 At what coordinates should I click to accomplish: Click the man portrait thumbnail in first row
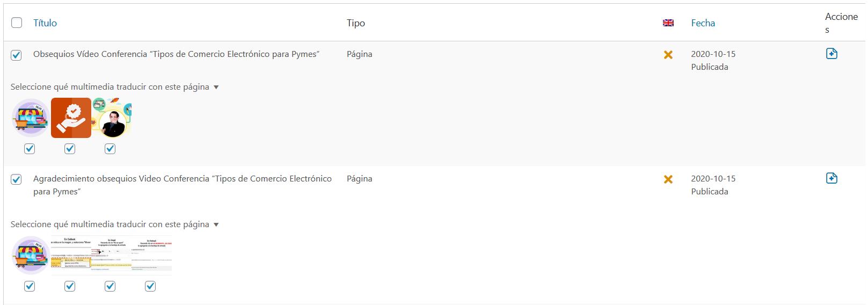(x=112, y=118)
